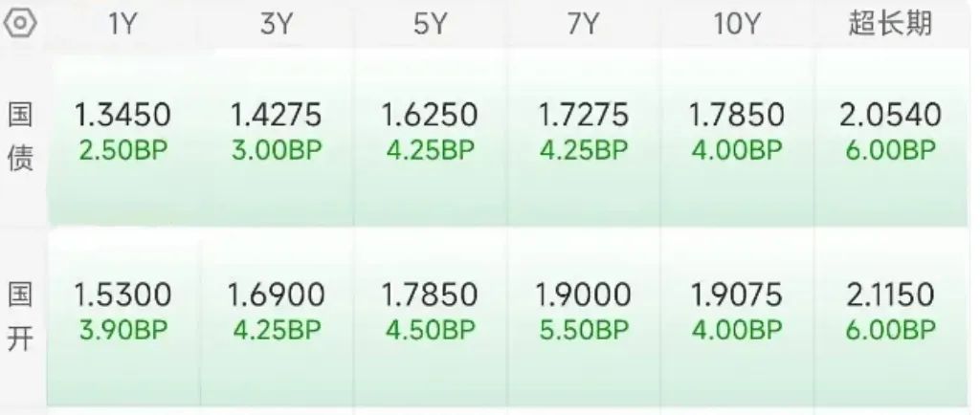Open the 国债 1Y cell showing 1.3450

click(x=122, y=116)
